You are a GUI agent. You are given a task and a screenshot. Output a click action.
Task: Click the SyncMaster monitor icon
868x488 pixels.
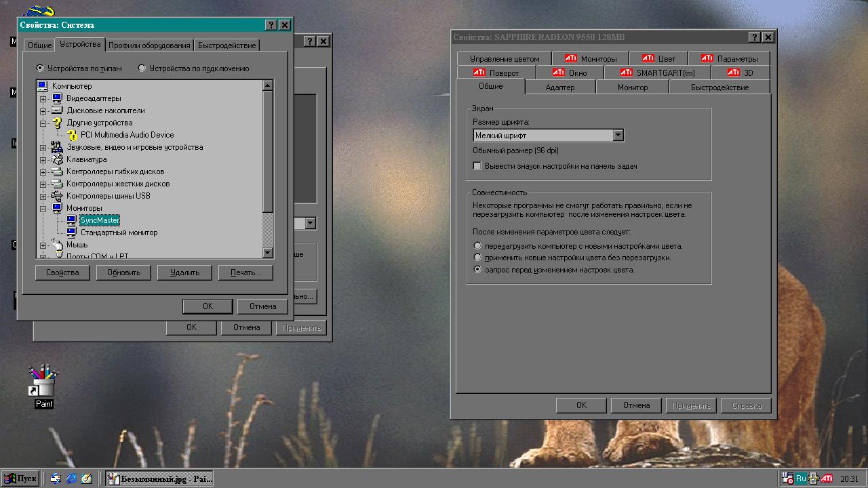coord(72,220)
